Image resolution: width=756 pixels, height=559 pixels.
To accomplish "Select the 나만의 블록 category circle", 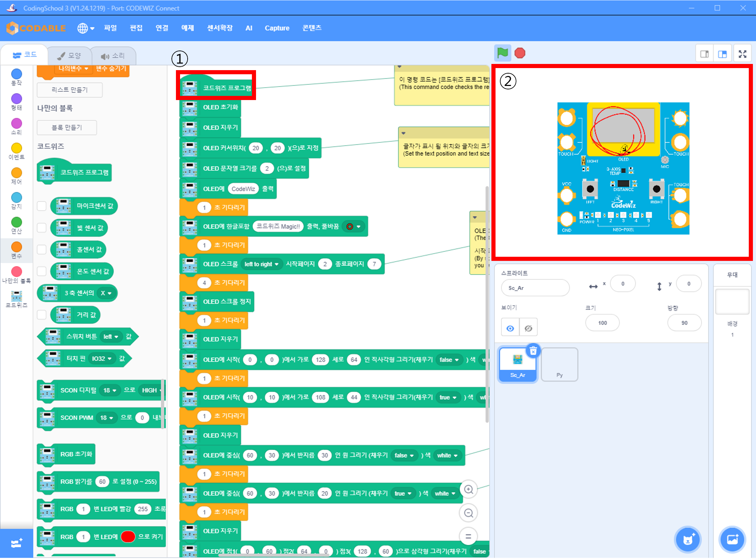I will (x=16, y=272).
